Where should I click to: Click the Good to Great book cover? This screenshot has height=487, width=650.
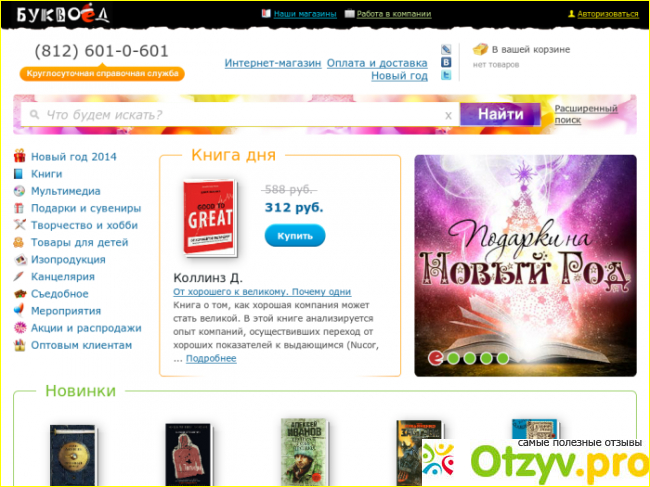[x=209, y=217]
